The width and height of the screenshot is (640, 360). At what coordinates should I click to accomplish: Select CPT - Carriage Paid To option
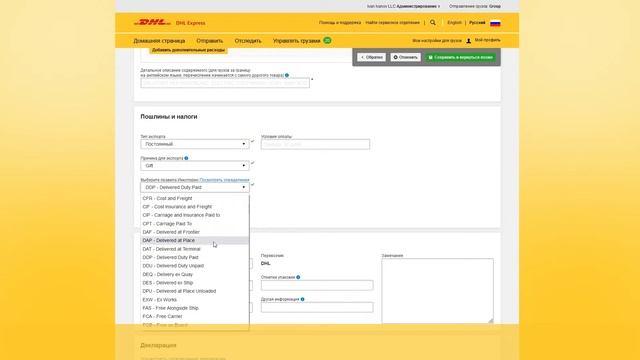click(x=195, y=224)
